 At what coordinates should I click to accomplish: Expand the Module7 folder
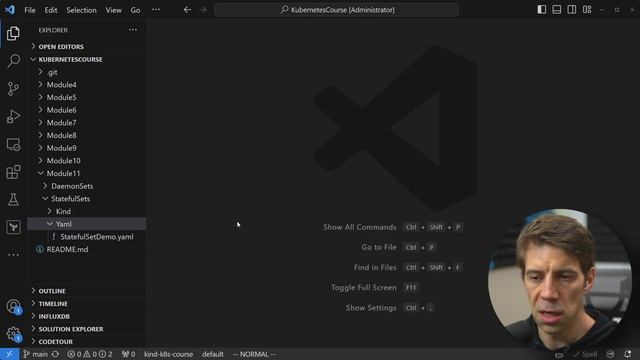click(x=87, y=123)
